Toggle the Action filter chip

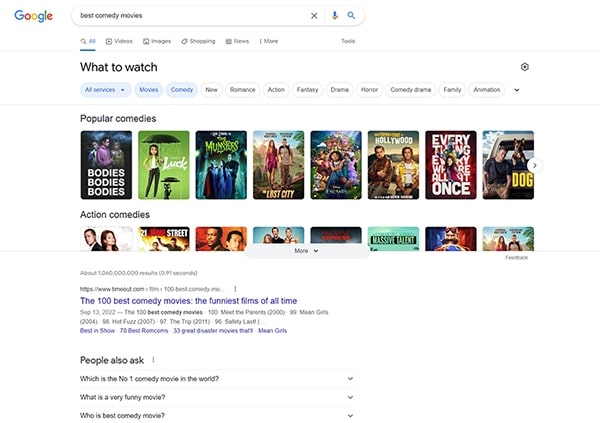pyautogui.click(x=276, y=90)
